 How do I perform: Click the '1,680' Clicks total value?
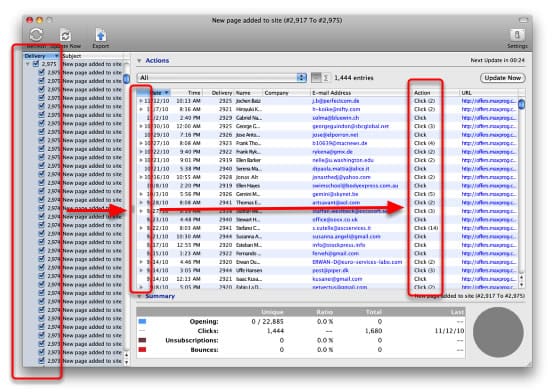coord(373,331)
